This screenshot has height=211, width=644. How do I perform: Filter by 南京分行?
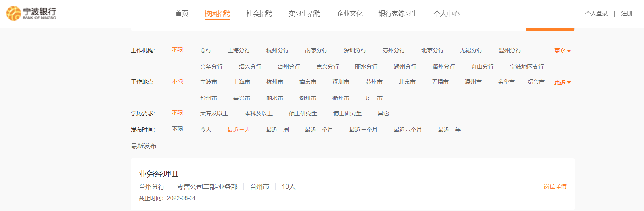(x=316, y=50)
